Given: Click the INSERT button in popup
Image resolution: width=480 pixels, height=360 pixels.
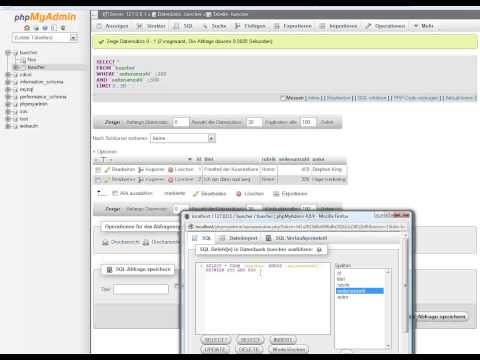Looking at the screenshot, I should 283,340.
